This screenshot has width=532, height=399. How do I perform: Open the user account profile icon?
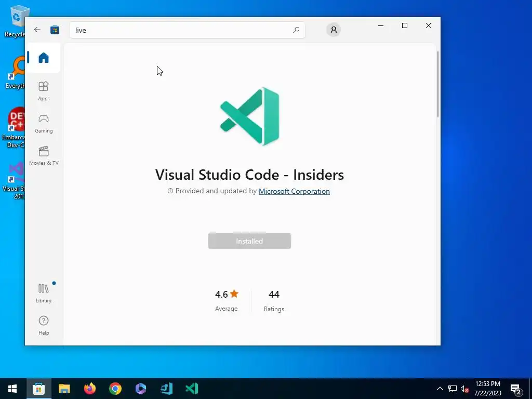pyautogui.click(x=334, y=30)
